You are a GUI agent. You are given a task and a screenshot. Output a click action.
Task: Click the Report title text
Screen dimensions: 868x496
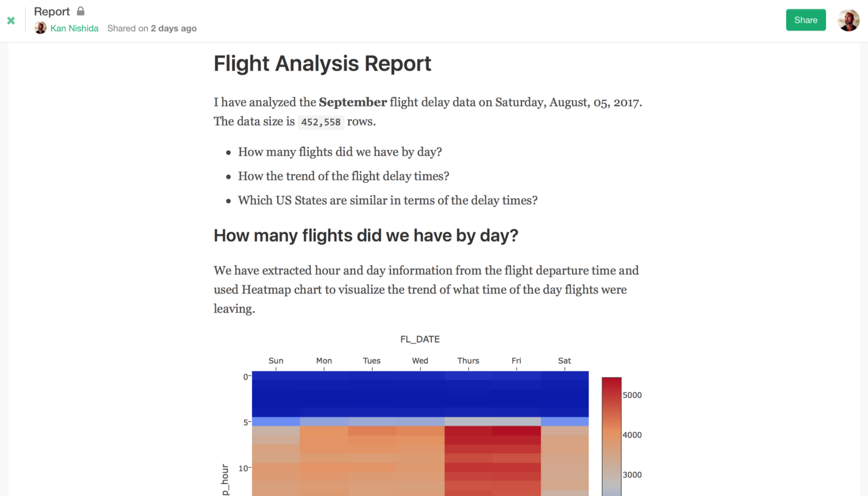(52, 11)
